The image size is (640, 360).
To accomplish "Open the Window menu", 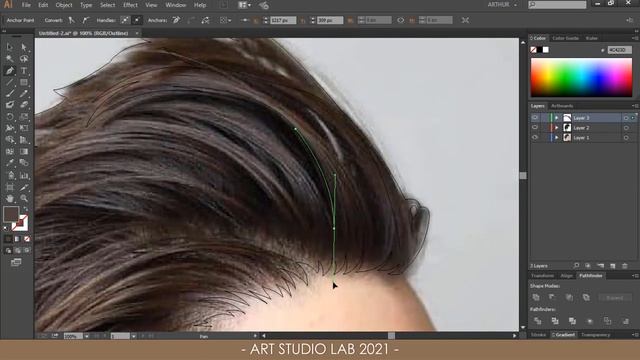I will point(176,5).
